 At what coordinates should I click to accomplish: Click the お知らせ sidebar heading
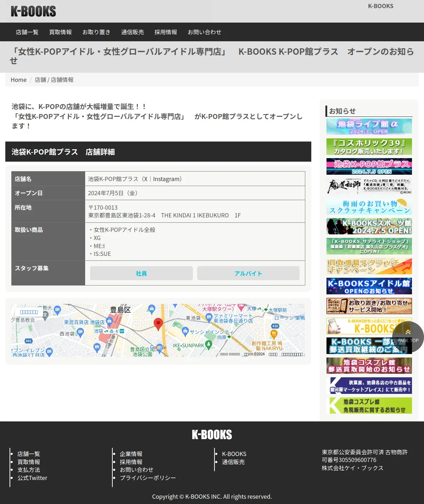pos(342,111)
